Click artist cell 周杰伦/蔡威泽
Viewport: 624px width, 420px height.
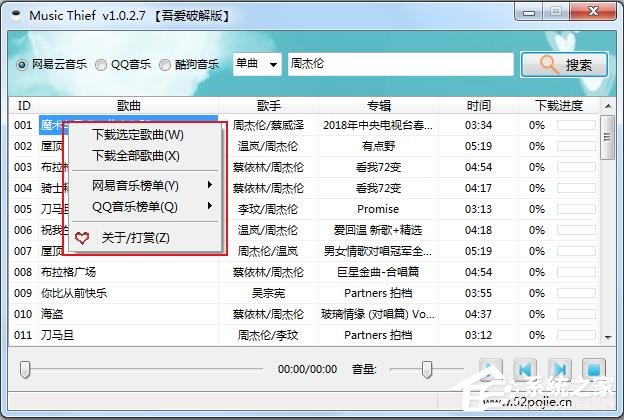[x=268, y=125]
